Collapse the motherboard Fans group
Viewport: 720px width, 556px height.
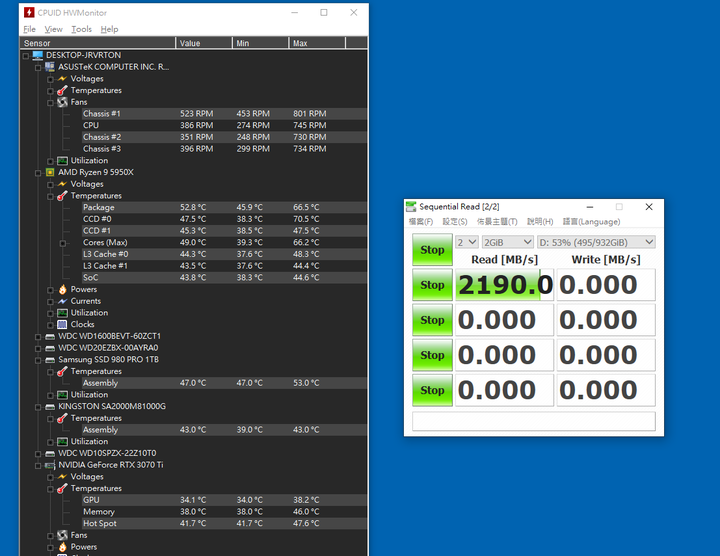pyautogui.click(x=51, y=102)
